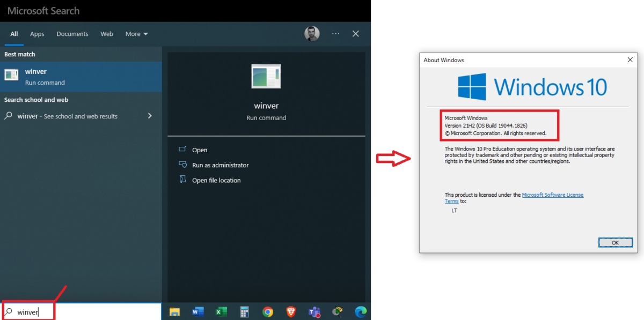Click the magnifier icon beside winver web result
644x320 pixels.
[9, 116]
